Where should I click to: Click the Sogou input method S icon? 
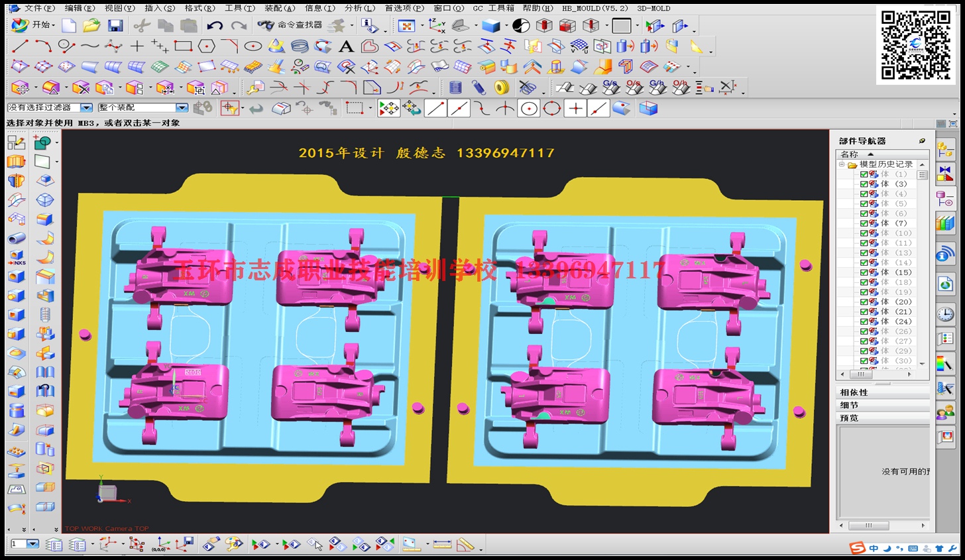click(857, 548)
